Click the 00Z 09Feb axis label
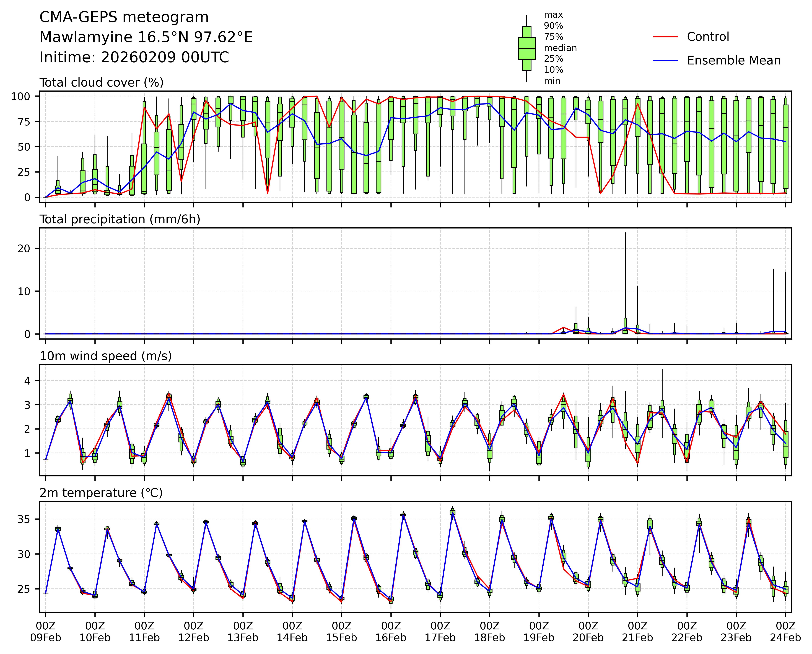Screen dimensions: 812x654 coord(46,632)
